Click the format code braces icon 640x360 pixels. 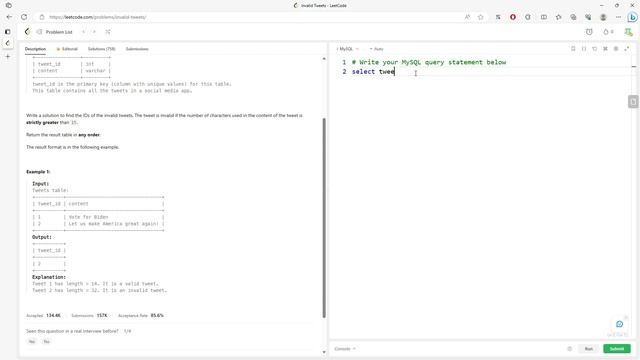pyautogui.click(x=584, y=49)
